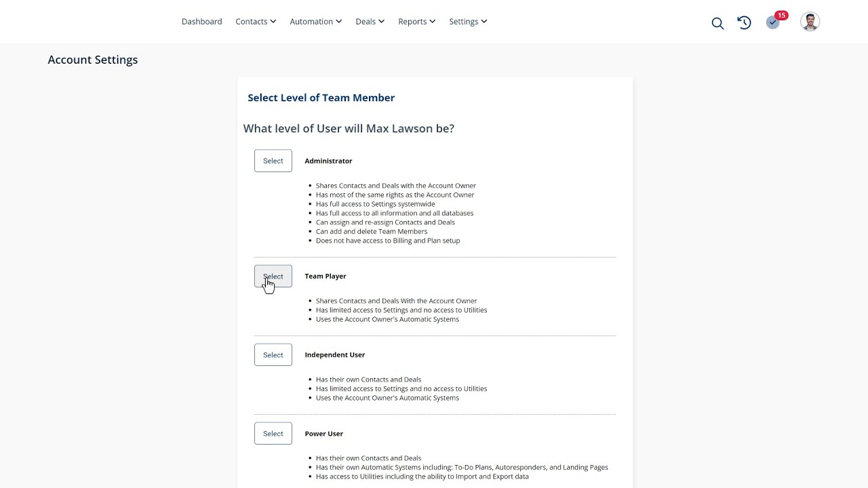This screenshot has height=488, width=868.
Task: Expand the Automation dropdown menu
Action: [x=315, y=22]
